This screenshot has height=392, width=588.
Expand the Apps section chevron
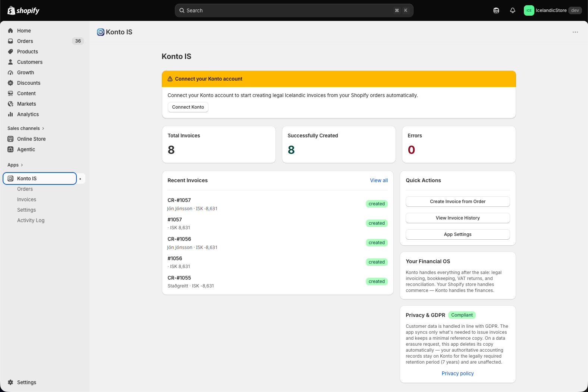(22, 165)
